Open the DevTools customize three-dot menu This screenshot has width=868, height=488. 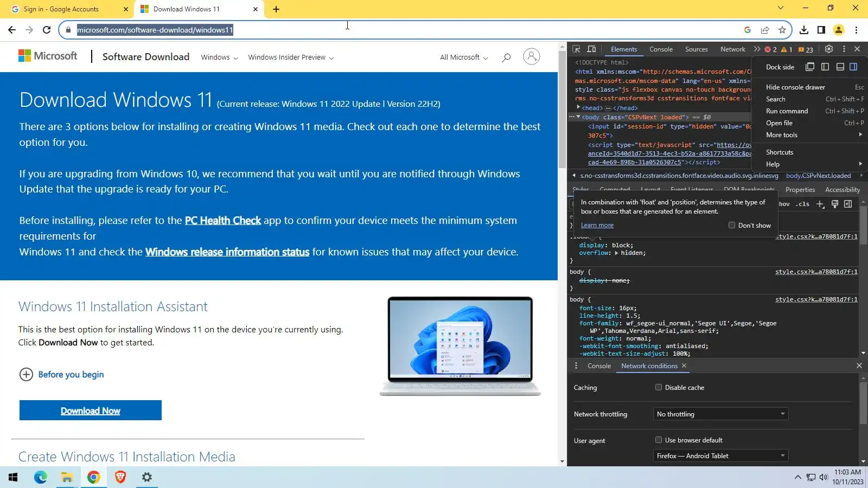[x=844, y=49]
